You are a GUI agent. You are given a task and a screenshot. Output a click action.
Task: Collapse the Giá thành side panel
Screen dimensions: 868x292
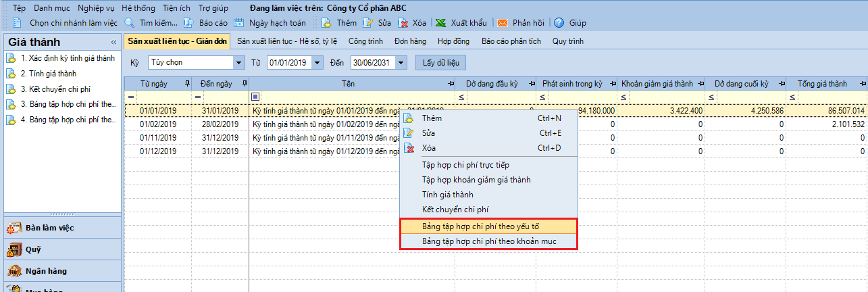point(113,42)
